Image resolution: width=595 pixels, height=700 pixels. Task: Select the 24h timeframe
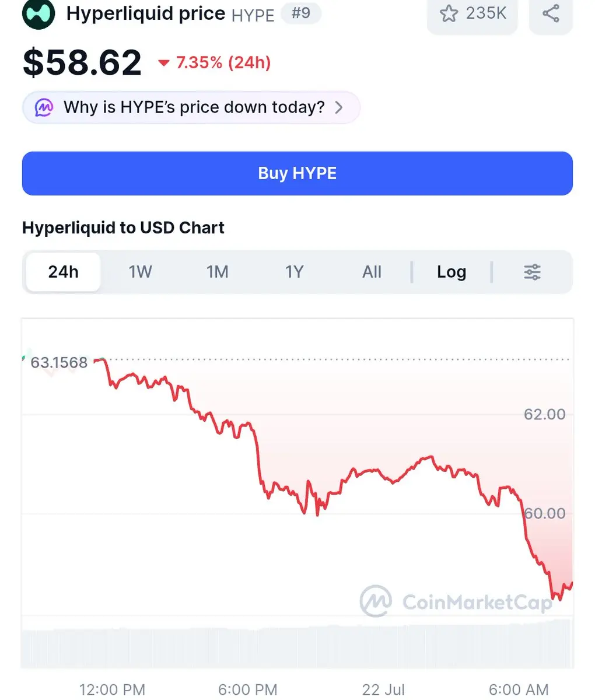click(x=63, y=272)
